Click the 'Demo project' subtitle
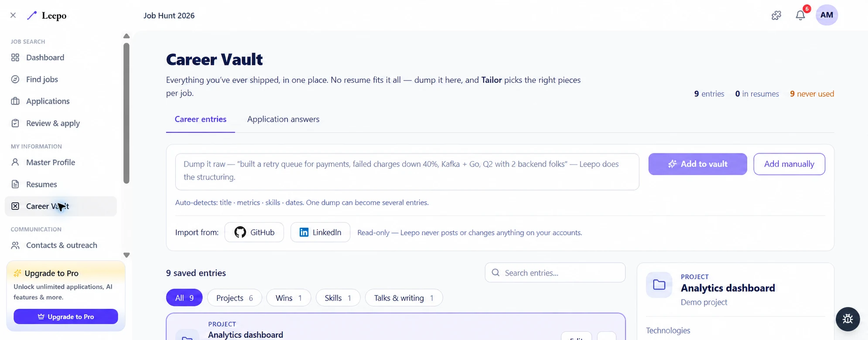Viewport: 868px width, 340px height. point(704,302)
